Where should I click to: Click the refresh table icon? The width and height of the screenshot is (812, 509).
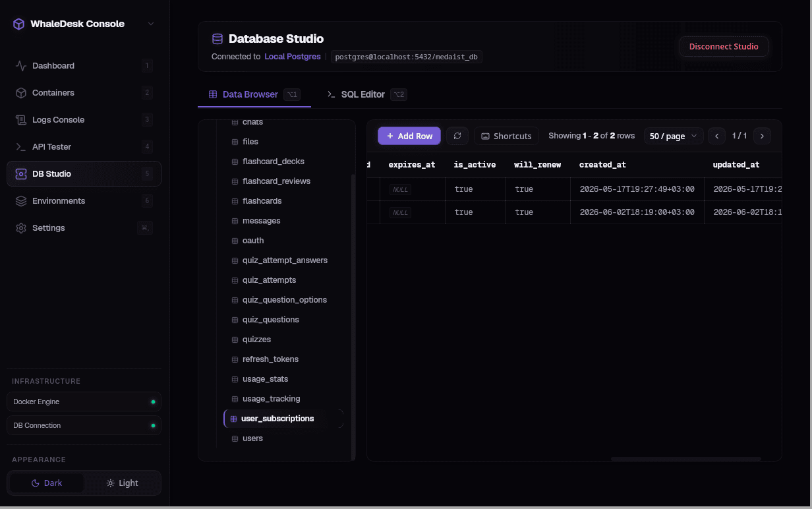[x=457, y=136]
